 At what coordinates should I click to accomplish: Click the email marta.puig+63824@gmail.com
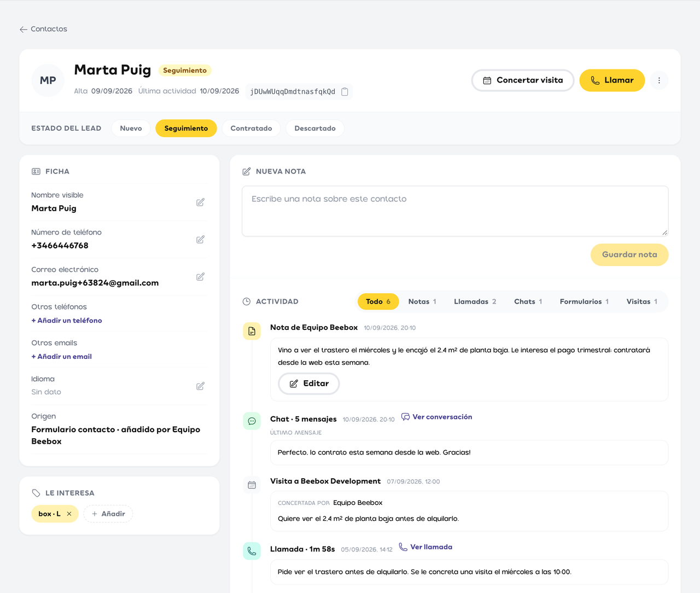(95, 283)
